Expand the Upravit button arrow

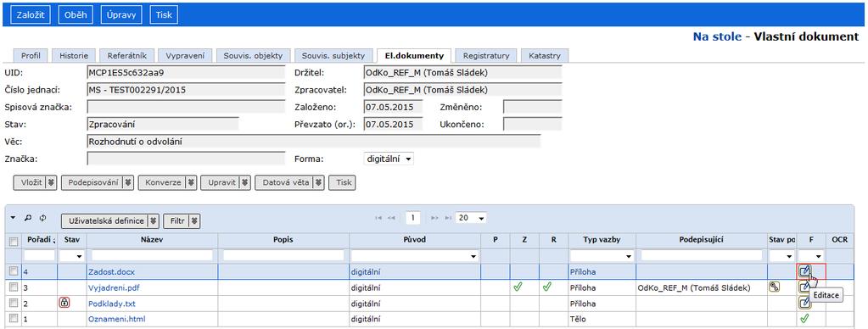pyautogui.click(x=245, y=182)
